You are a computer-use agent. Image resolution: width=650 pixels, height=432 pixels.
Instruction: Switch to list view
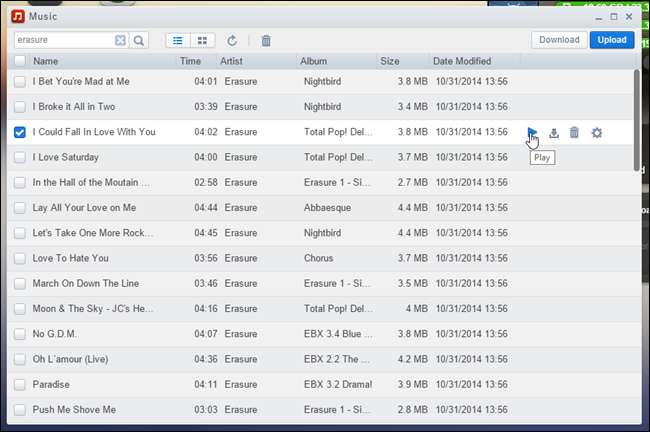(178, 41)
